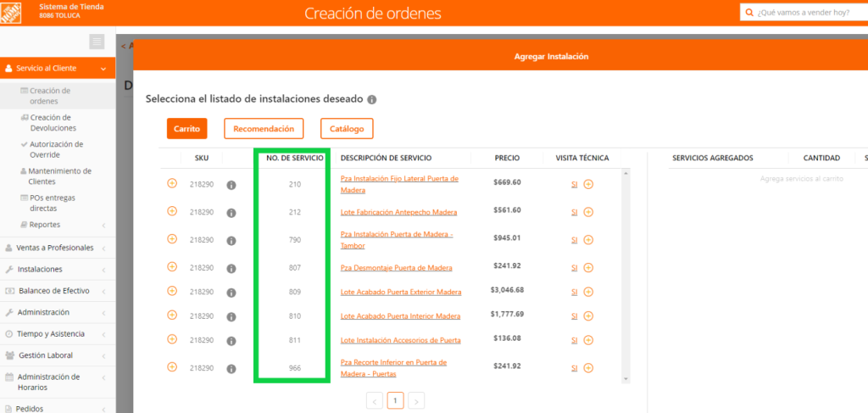Click visita técnica plus for $669.60 row
The width and height of the screenshot is (868, 413).
[588, 184]
